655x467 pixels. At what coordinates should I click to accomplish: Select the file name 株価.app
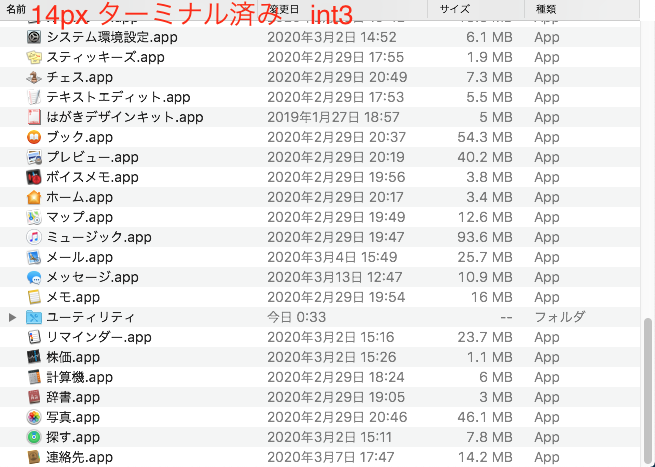pos(73,358)
